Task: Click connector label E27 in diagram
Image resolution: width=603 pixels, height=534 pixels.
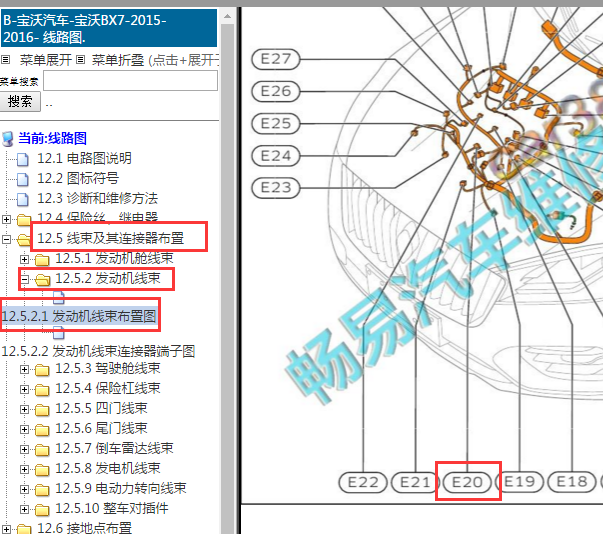Action: [275, 59]
